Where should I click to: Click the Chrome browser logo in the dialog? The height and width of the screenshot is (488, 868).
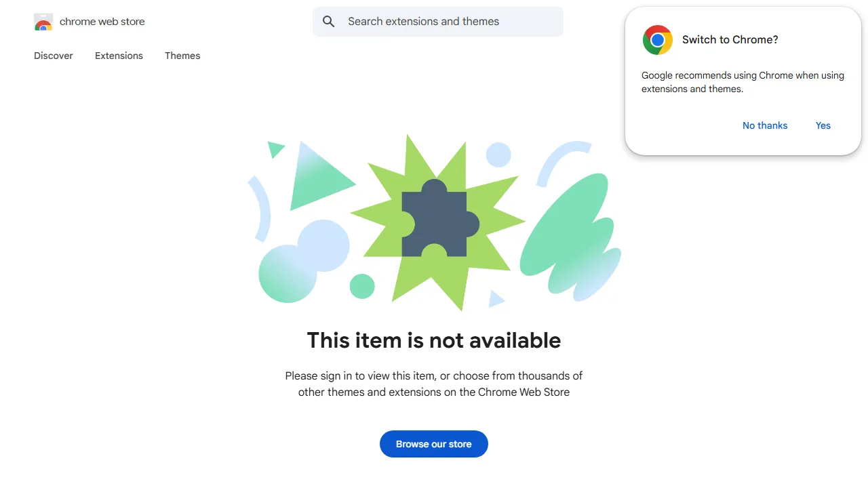657,39
